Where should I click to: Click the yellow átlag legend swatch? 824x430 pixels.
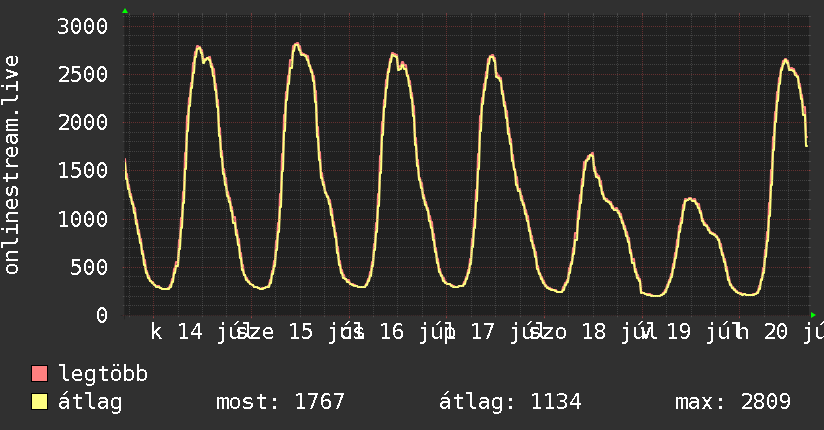pos(39,401)
